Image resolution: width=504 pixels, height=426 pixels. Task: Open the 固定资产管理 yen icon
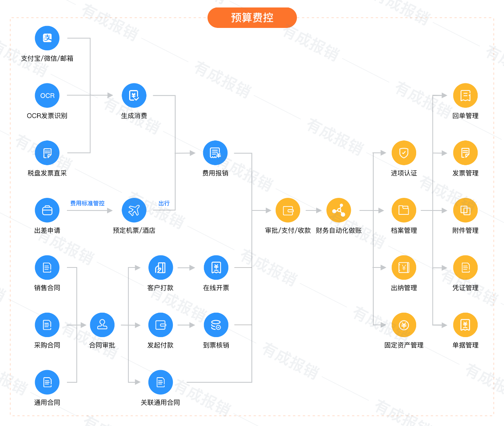coord(404,325)
